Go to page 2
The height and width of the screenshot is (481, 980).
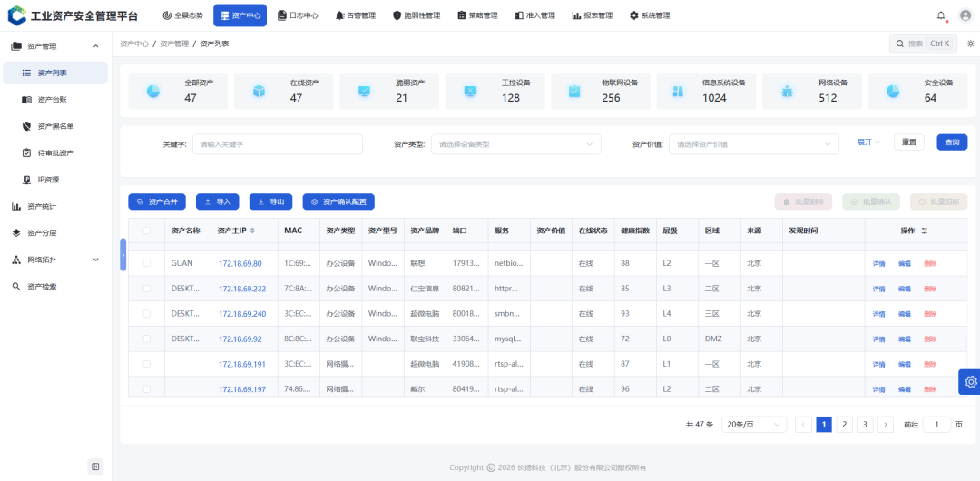click(x=845, y=425)
